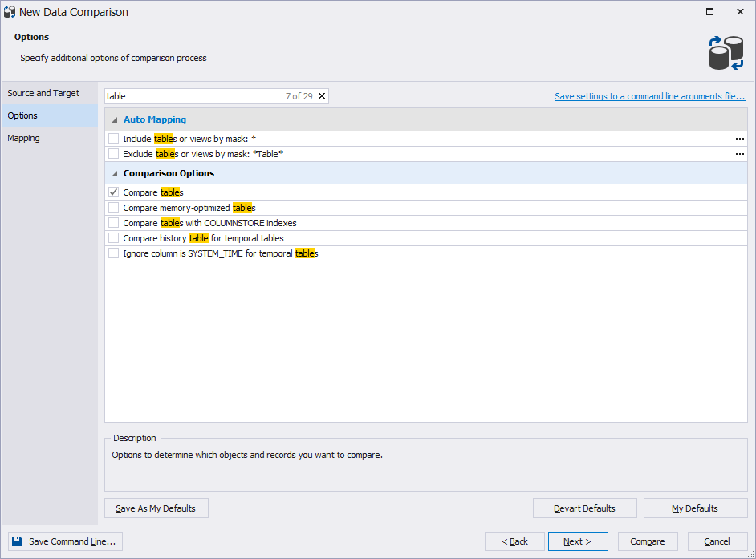This screenshot has width=756, height=559.
Task: Click Save As My Defaults button
Action: (x=156, y=508)
